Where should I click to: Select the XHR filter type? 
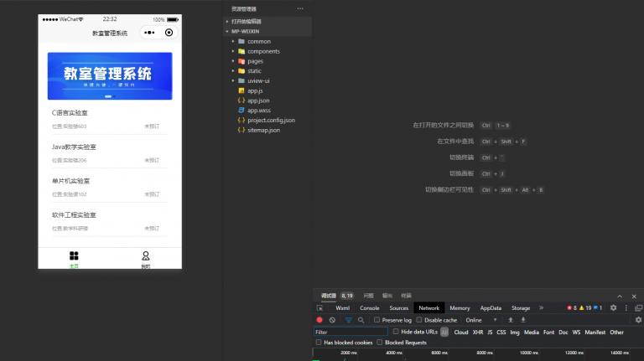[x=478, y=333]
